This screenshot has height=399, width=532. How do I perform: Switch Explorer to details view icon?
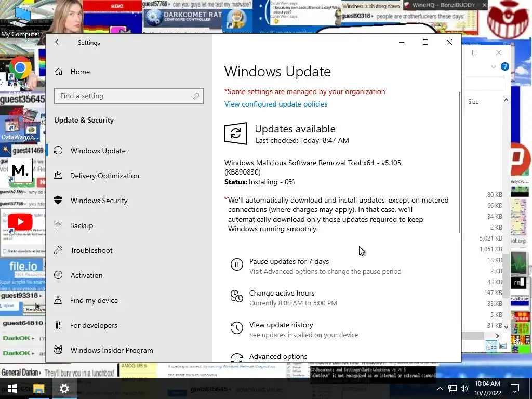(x=491, y=345)
